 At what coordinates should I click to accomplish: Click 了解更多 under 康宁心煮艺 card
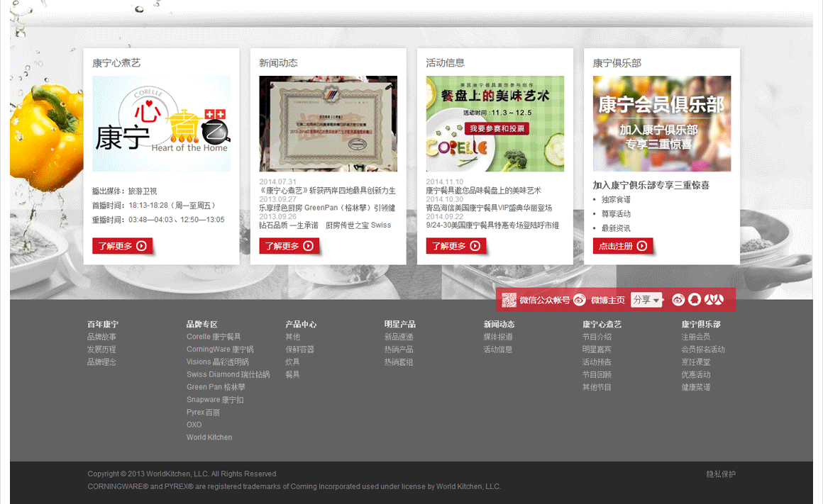tap(122, 246)
